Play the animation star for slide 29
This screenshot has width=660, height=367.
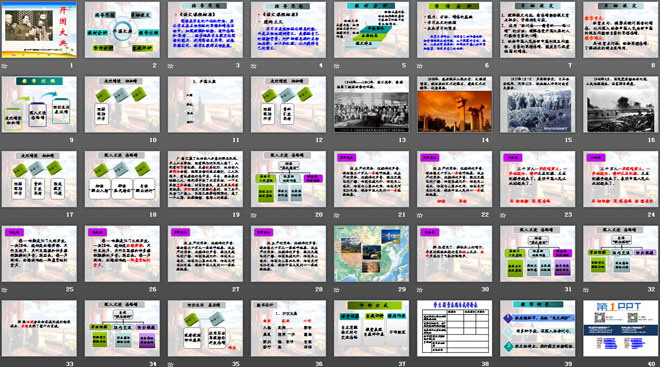pos(337,290)
